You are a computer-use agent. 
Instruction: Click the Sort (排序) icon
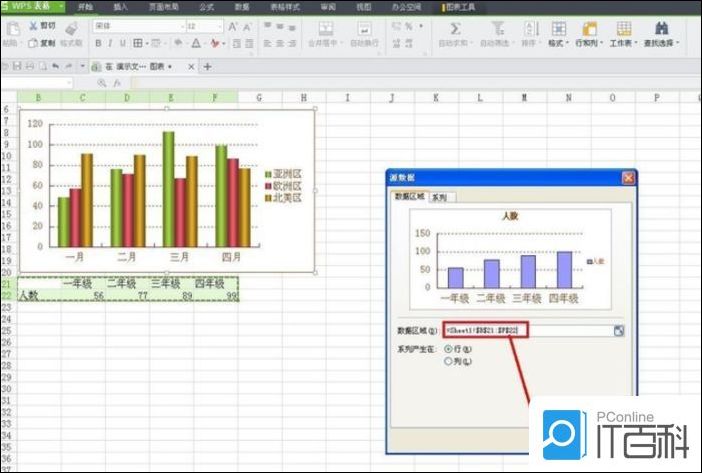531,29
